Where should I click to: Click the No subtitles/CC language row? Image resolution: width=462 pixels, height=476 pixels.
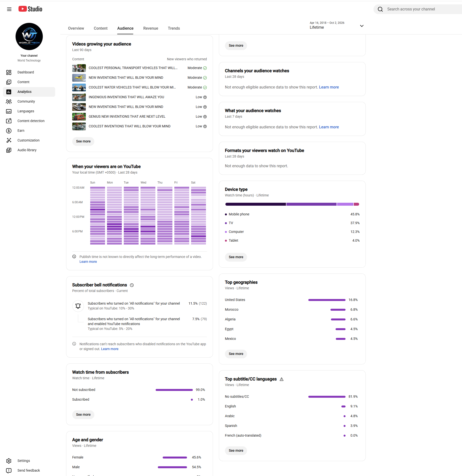click(x=291, y=397)
